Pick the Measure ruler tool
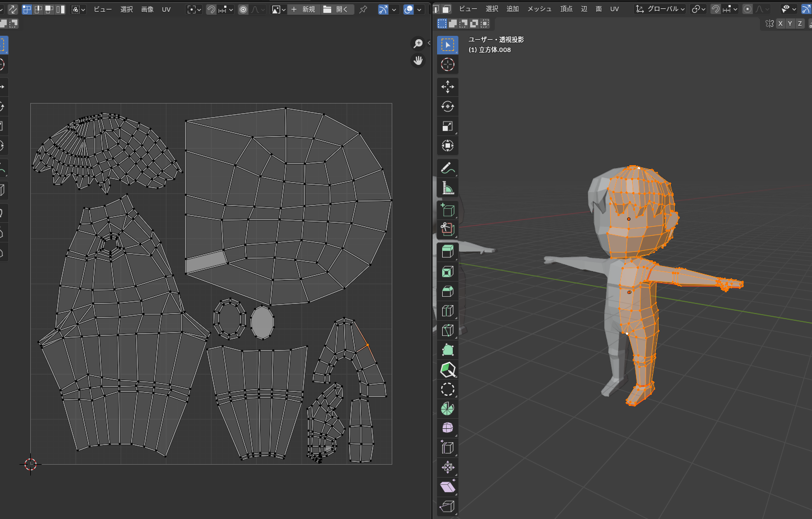Image resolution: width=812 pixels, height=519 pixels. (x=447, y=188)
